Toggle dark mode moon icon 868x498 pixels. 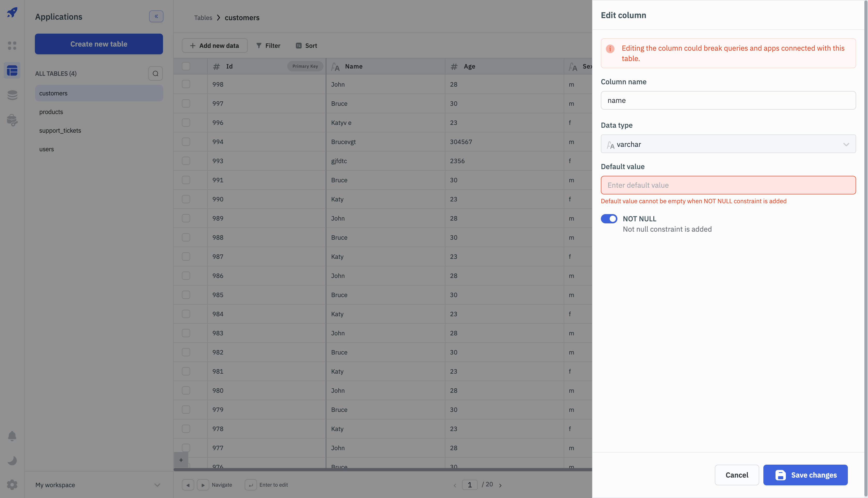12,460
